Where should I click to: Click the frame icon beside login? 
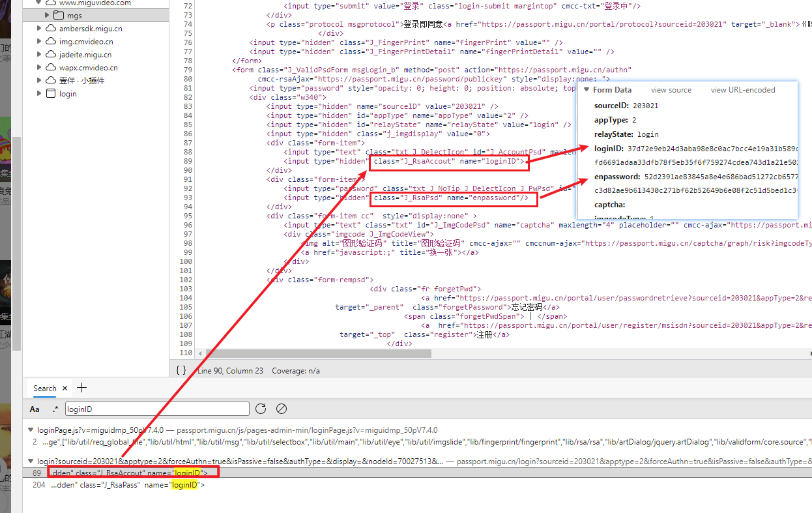point(51,93)
